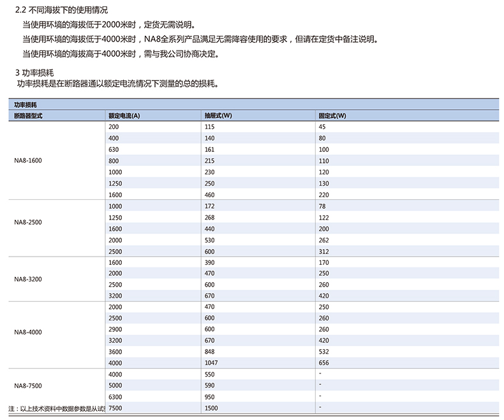
Task: Select the 7500 rated current cell
Action: [x=115, y=407]
